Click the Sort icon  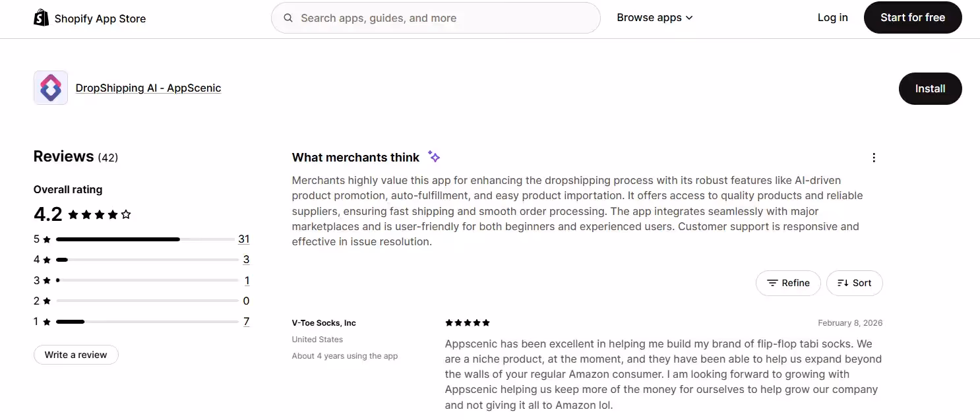[x=843, y=282]
